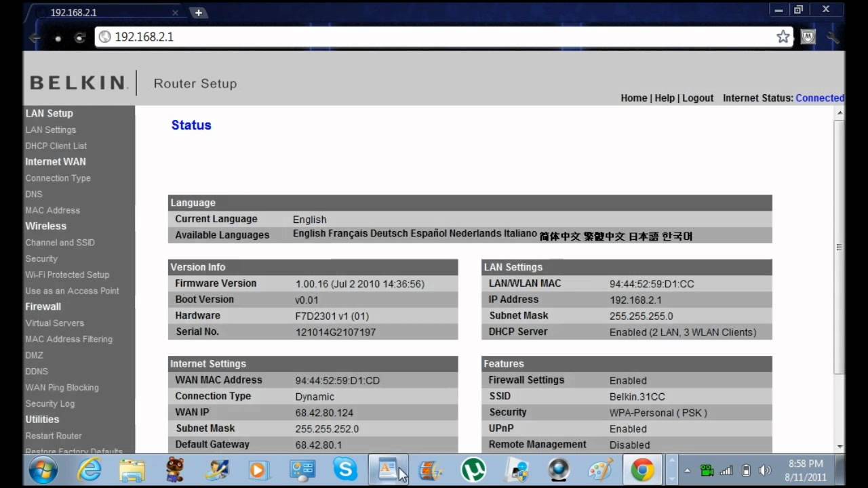This screenshot has height=488, width=868.
Task: Open the raccoon character taskbar icon
Action: (x=175, y=470)
